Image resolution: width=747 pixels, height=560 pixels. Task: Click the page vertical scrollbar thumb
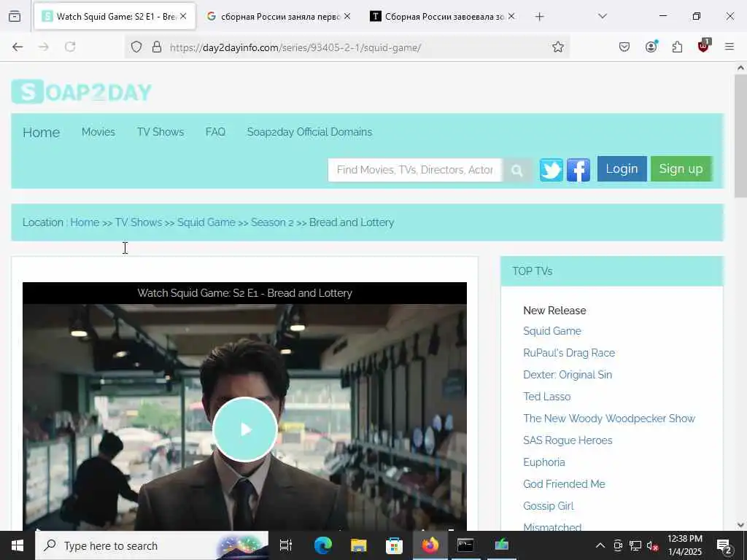pyautogui.click(x=740, y=136)
